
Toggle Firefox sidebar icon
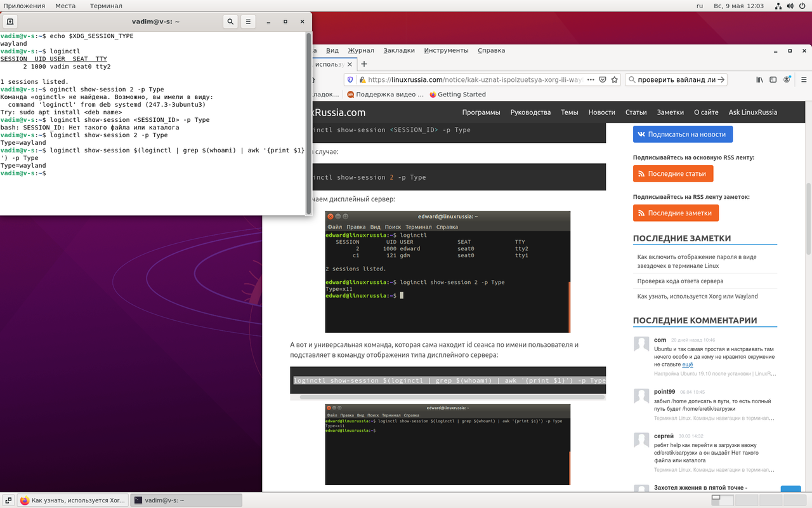click(773, 80)
